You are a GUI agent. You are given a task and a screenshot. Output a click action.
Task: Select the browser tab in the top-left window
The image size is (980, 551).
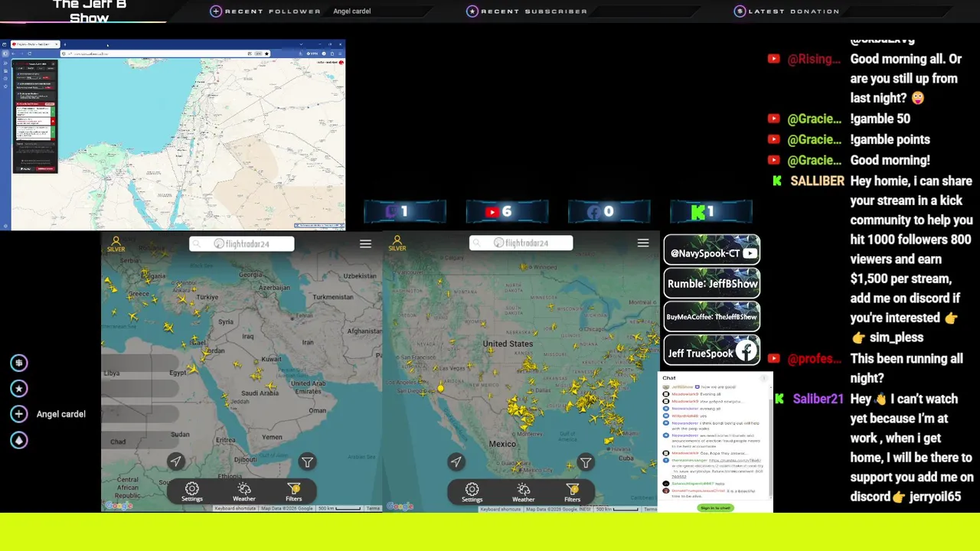coord(35,44)
